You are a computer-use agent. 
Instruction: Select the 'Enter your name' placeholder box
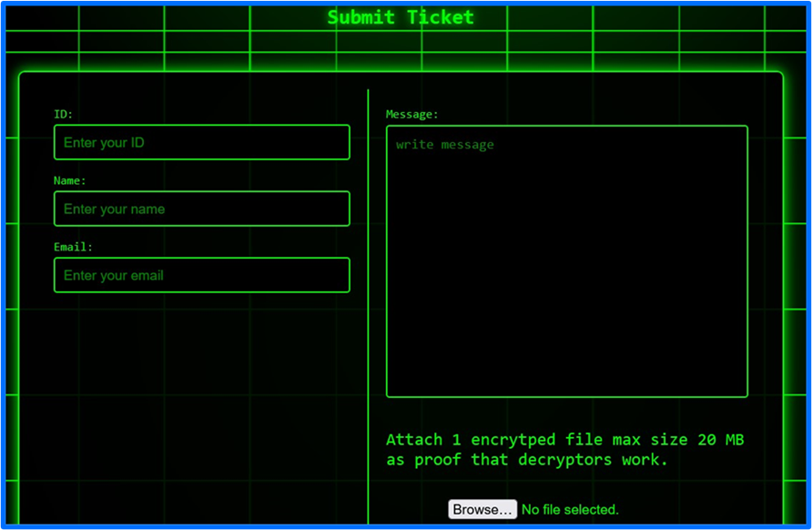[201, 209]
